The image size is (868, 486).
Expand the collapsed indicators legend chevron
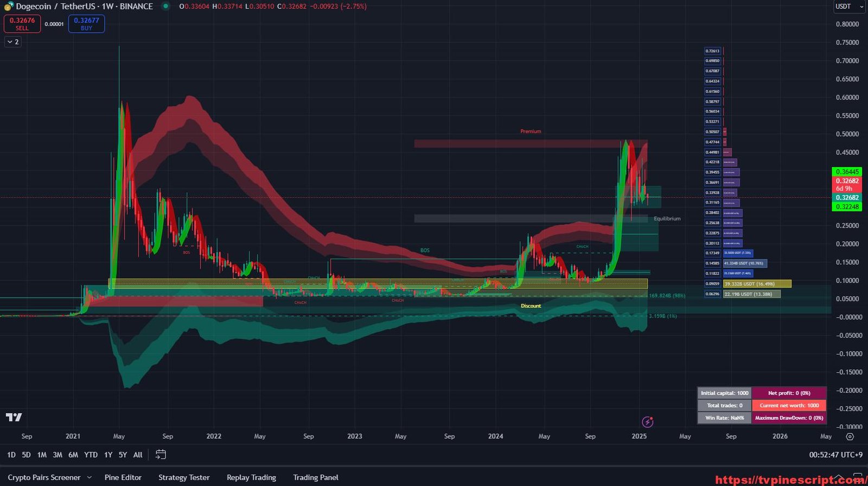(13, 42)
